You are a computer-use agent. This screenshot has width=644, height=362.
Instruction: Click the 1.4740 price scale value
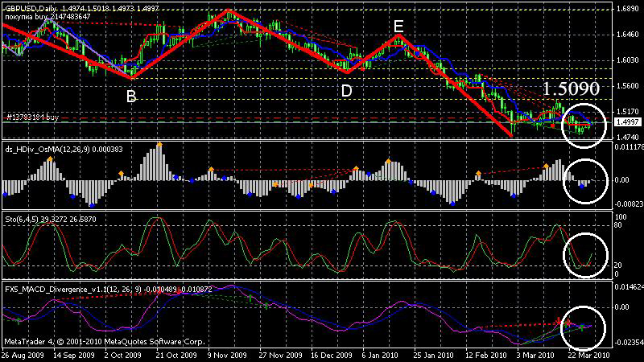click(x=628, y=137)
